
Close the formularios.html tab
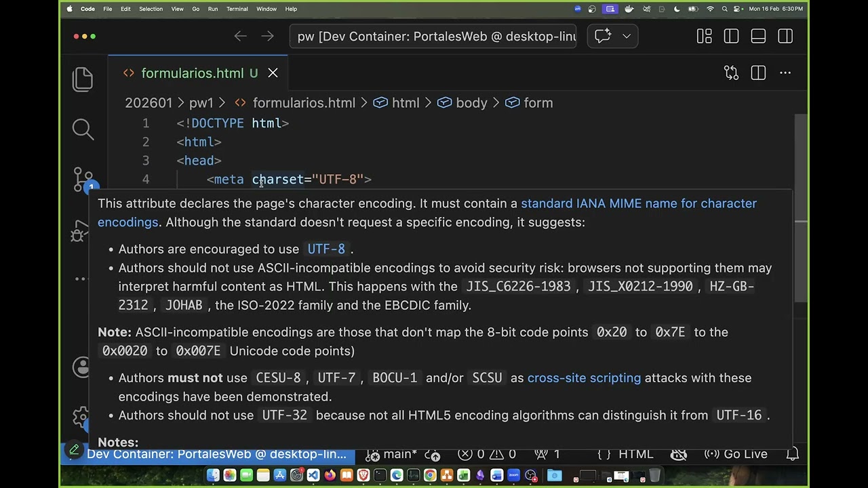click(x=273, y=73)
